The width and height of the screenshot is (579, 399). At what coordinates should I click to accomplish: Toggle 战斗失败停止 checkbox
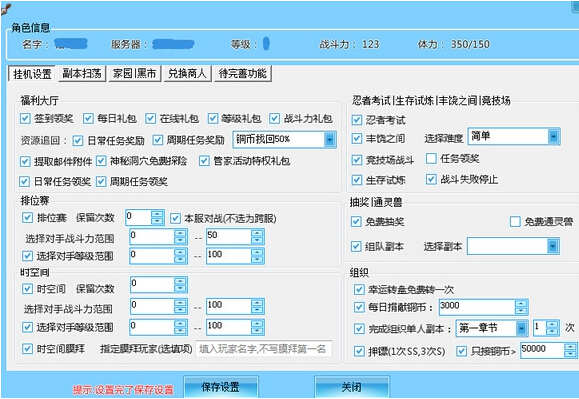[x=431, y=180]
